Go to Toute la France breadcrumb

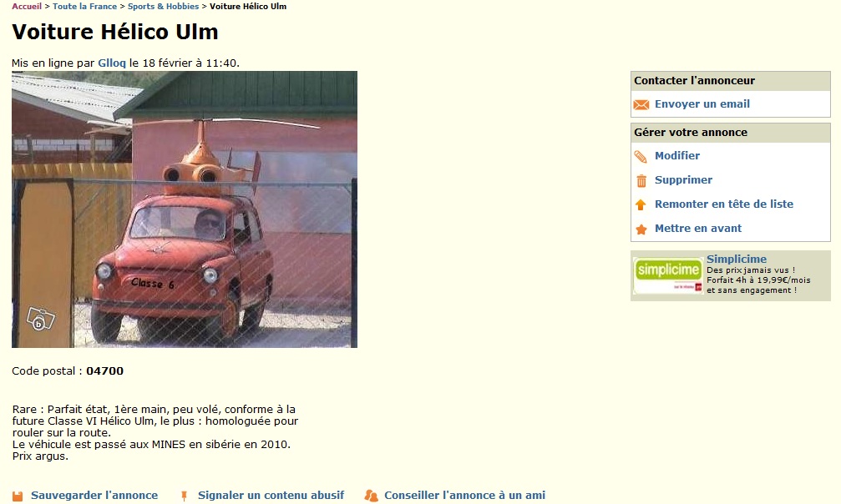pyautogui.click(x=84, y=7)
